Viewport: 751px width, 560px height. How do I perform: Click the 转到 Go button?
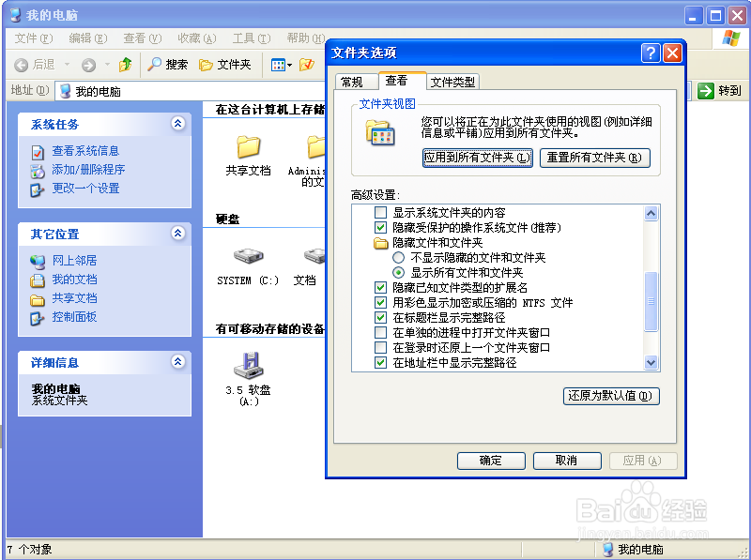pyautogui.click(x=719, y=90)
